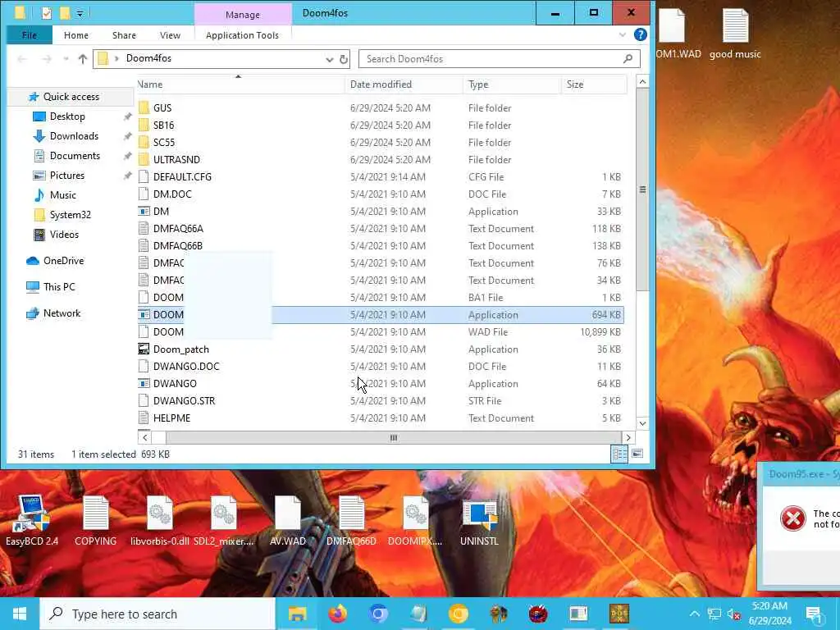Select the DM application icon
This screenshot has width=840, height=630.
(144, 212)
